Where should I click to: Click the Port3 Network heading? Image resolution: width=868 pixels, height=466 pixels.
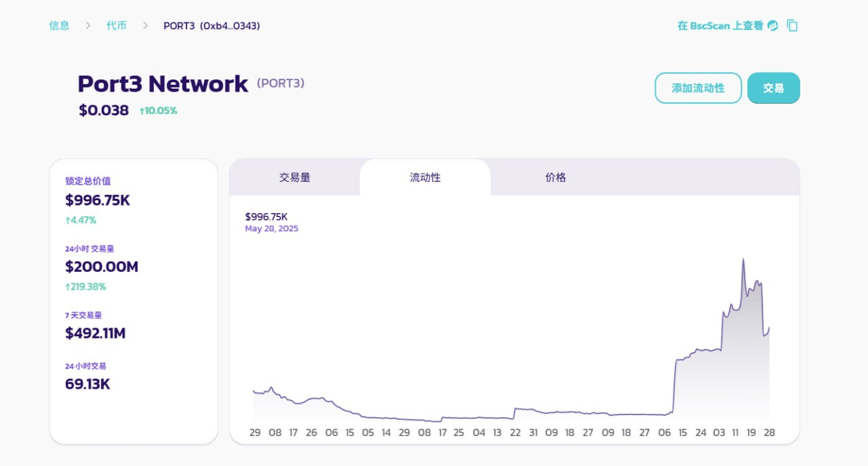[163, 83]
